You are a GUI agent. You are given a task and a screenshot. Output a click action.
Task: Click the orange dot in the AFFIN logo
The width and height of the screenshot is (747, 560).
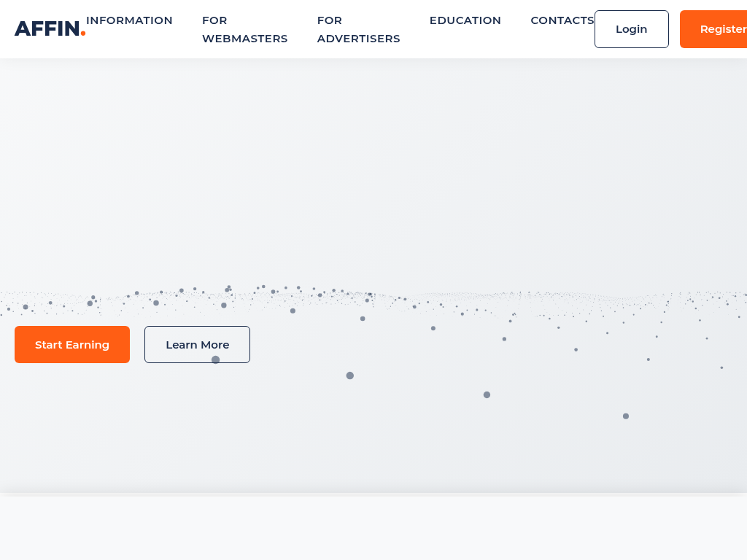83,34
